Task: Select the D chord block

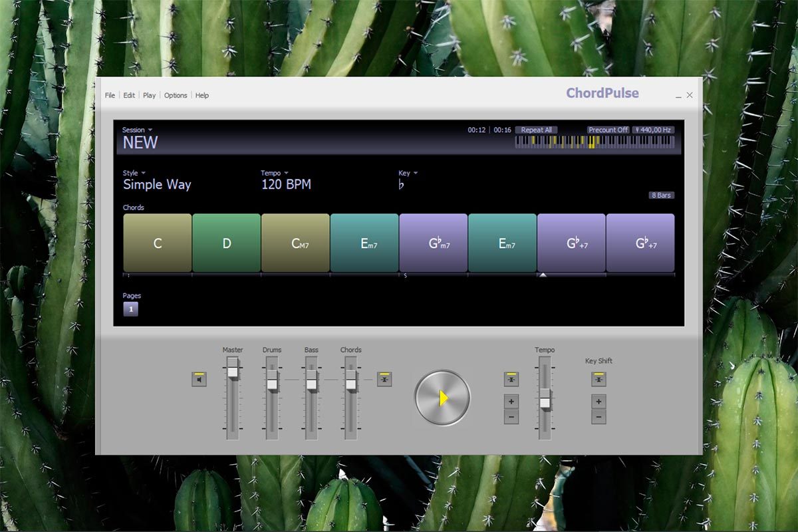Action: coord(227,243)
